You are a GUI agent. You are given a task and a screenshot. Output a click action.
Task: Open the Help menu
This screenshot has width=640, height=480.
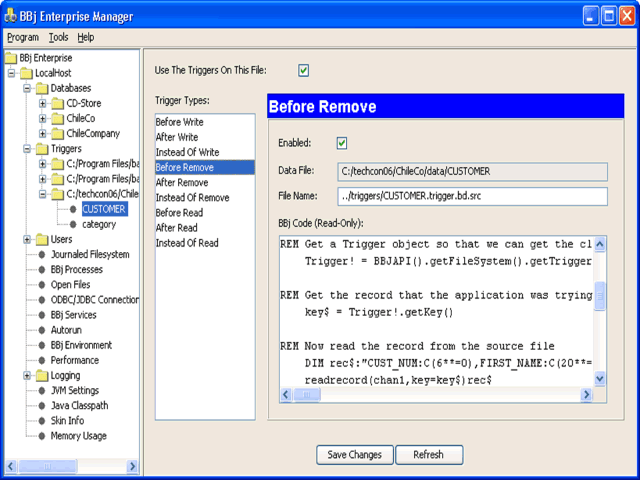86,38
